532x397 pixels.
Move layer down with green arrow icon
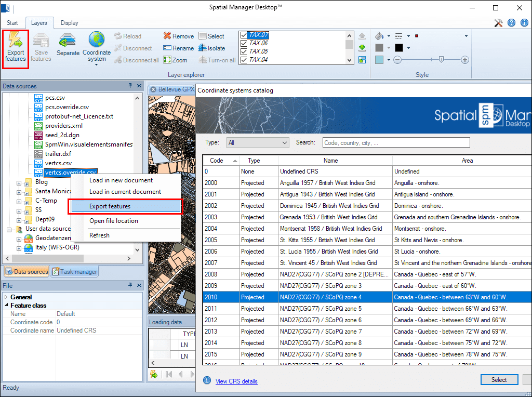point(362,48)
